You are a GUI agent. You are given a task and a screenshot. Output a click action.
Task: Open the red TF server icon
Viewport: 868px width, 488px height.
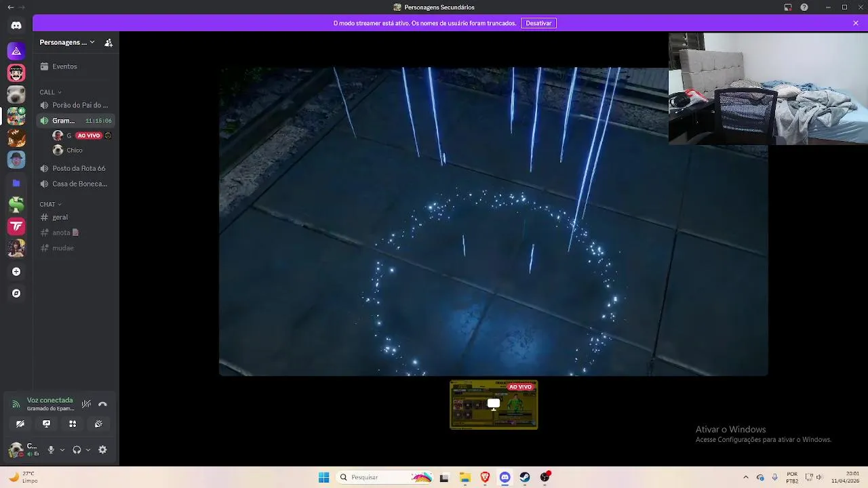(x=16, y=226)
